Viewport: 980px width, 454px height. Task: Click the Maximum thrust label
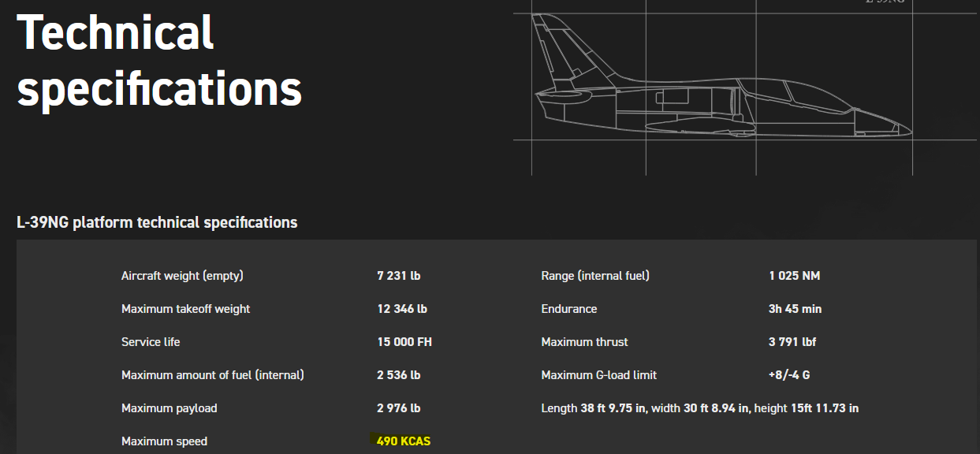coord(584,342)
